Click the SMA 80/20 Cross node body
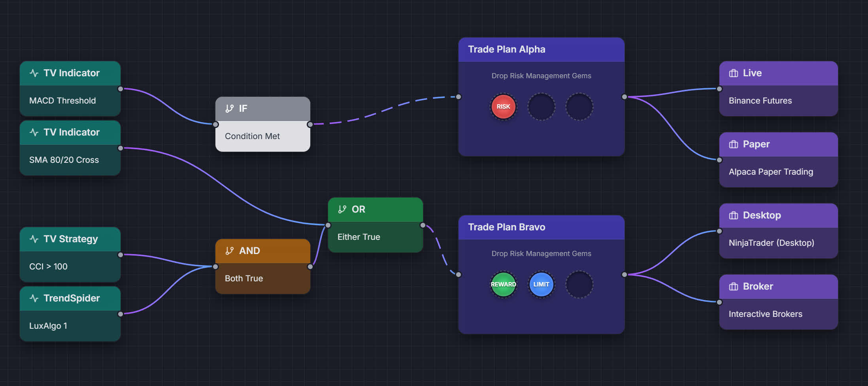 pyautogui.click(x=70, y=160)
